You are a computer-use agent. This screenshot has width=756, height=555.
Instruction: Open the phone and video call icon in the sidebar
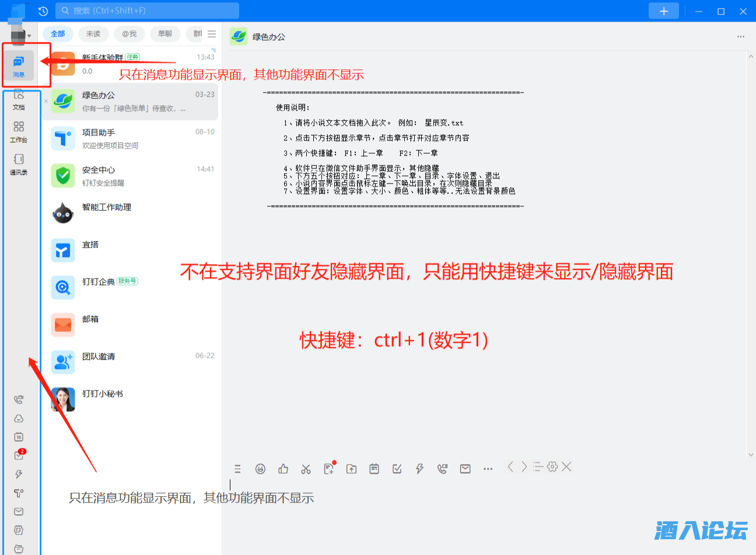tap(19, 400)
